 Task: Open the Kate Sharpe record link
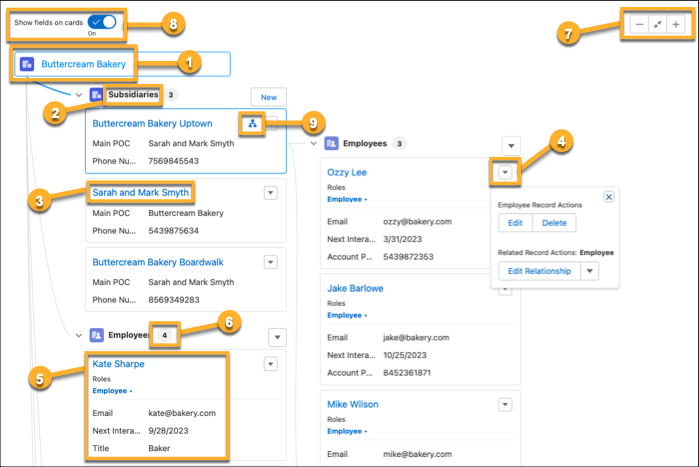point(118,364)
